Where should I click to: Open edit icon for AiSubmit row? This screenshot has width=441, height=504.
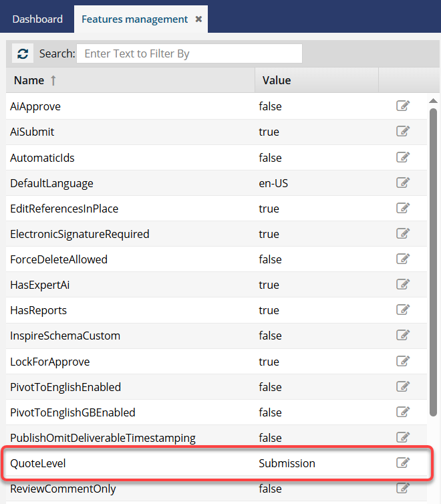(x=403, y=132)
